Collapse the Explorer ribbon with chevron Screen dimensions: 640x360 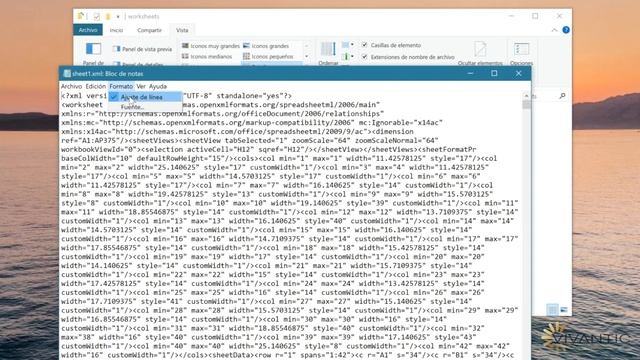[554, 30]
